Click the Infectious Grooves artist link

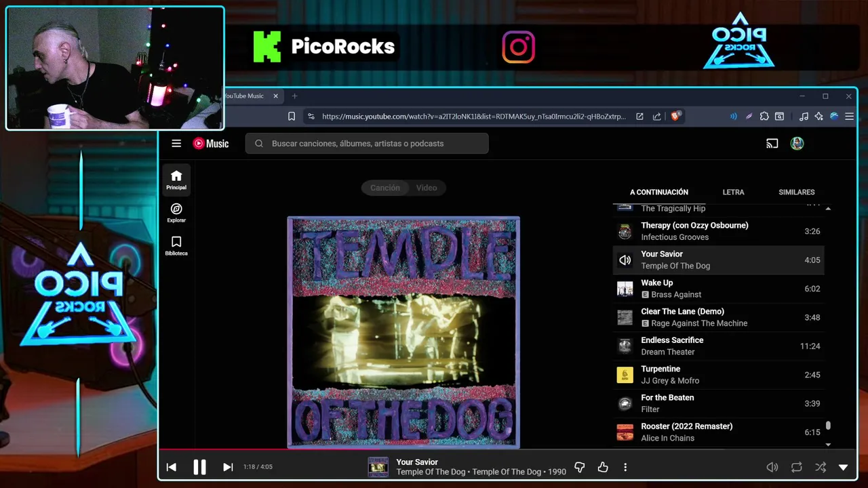click(675, 237)
